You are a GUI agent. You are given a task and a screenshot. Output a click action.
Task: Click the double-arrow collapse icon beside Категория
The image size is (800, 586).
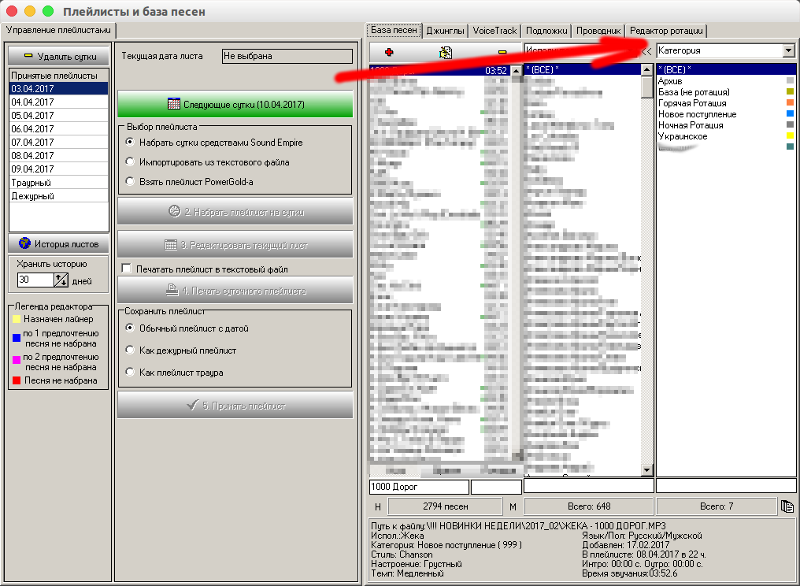coord(645,50)
